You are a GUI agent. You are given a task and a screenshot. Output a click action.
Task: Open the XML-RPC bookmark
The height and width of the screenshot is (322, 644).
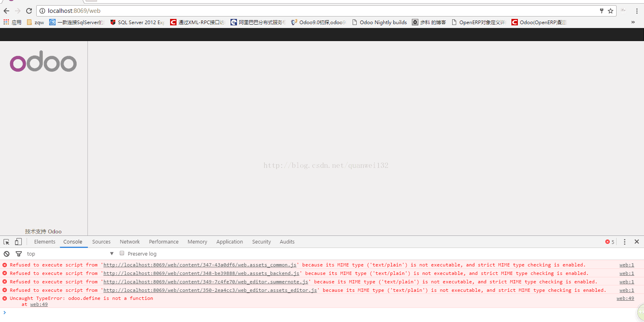click(197, 22)
